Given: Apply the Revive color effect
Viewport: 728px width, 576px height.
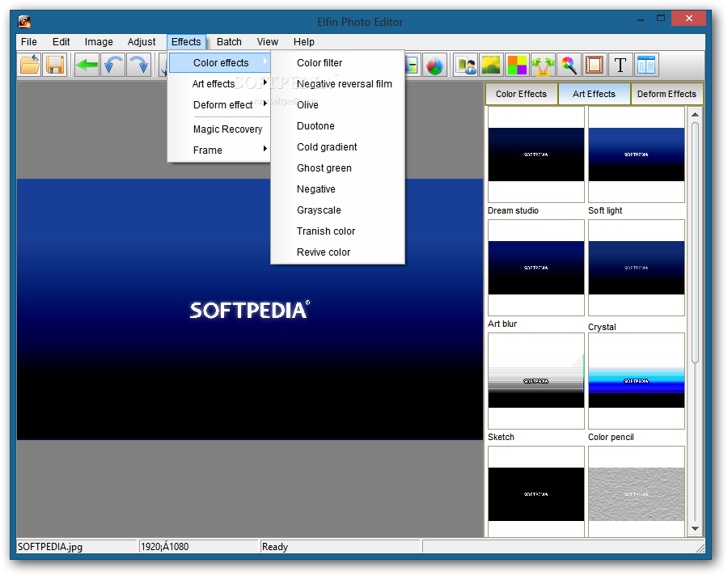Looking at the screenshot, I should click(x=337, y=252).
